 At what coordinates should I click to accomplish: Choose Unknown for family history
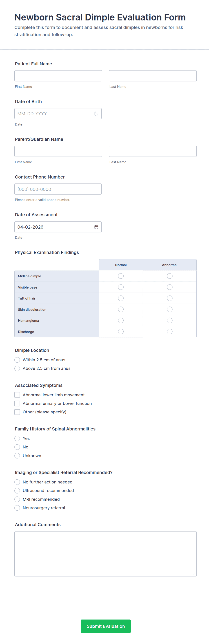[x=17, y=456]
